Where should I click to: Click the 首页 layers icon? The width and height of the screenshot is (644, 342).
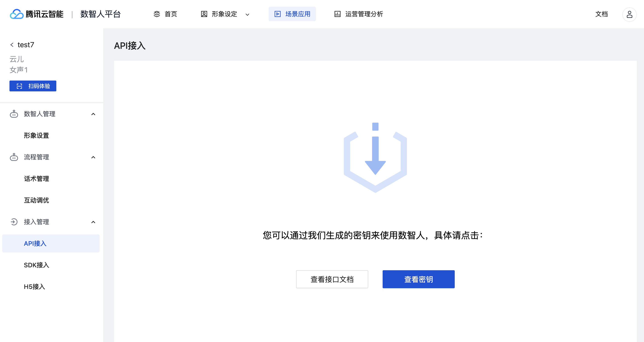(157, 14)
